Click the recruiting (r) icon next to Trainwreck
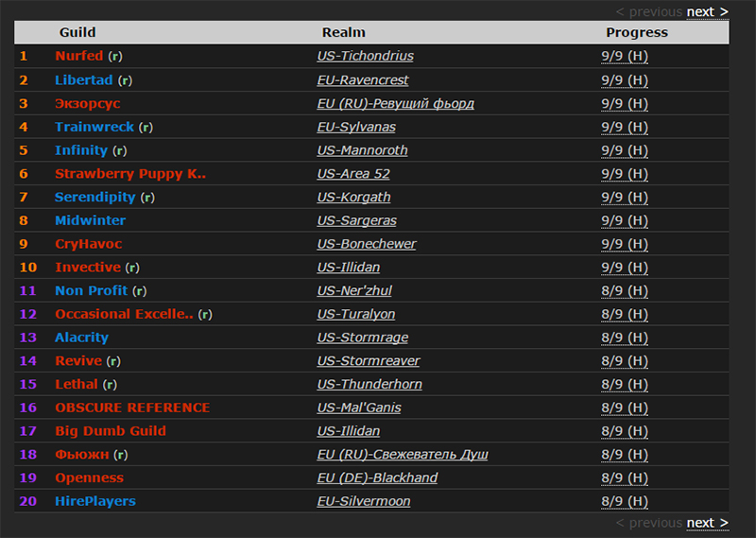The height and width of the screenshot is (538, 756). [x=146, y=128]
